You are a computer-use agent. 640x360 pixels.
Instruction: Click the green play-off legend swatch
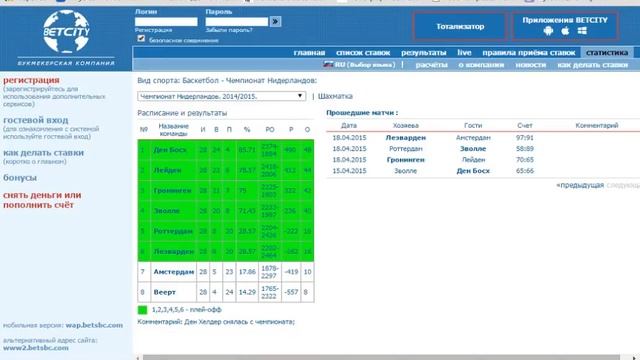tap(142, 310)
